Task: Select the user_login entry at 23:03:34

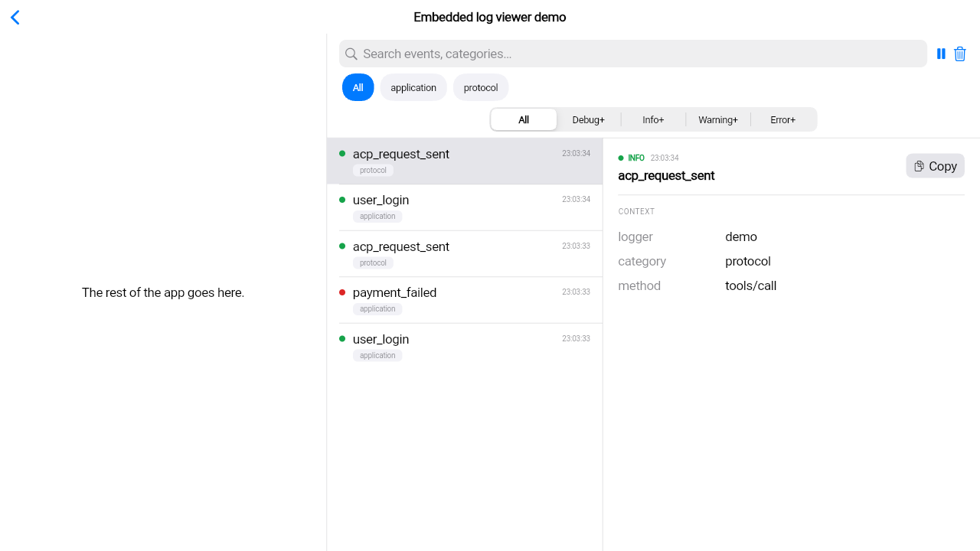Action: (465, 207)
